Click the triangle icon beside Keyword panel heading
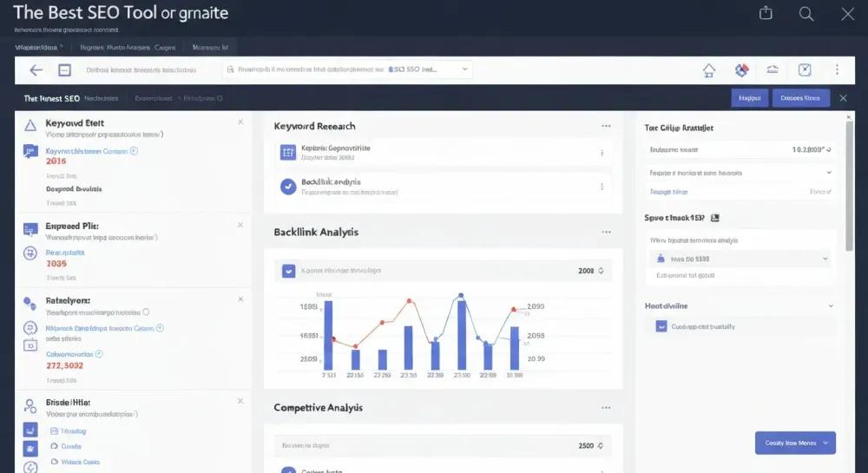 (30, 126)
